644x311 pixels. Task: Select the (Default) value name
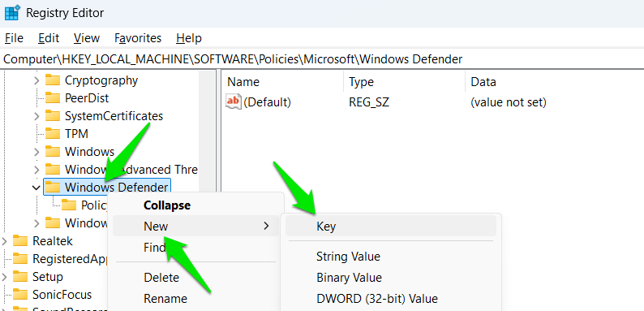coord(267,102)
